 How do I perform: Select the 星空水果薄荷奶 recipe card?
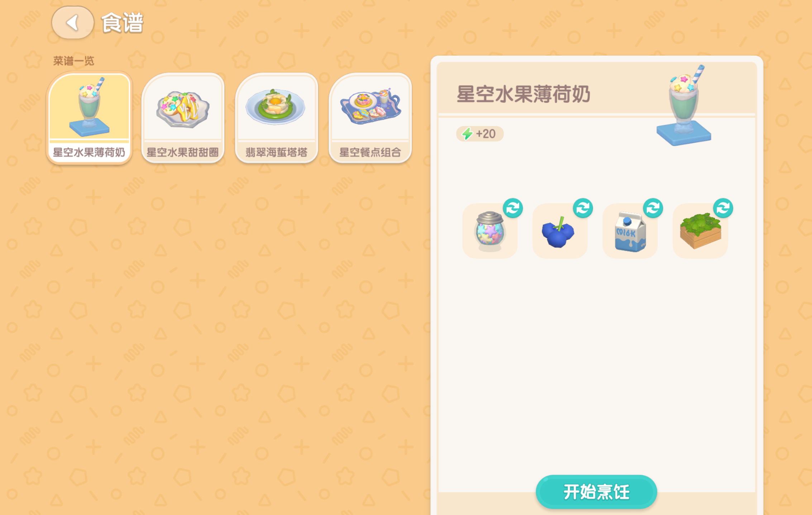(x=89, y=118)
